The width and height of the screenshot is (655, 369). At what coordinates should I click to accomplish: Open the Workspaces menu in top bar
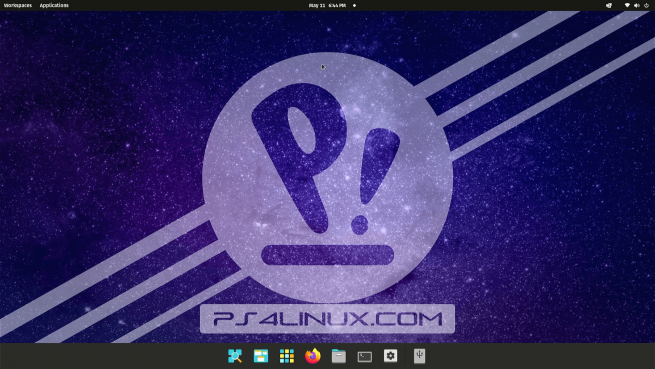pyautogui.click(x=18, y=5)
